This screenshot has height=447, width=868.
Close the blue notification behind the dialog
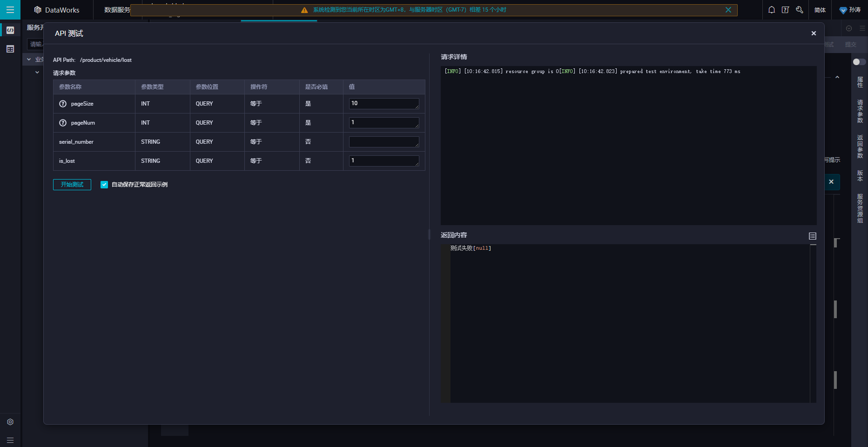[831, 182]
